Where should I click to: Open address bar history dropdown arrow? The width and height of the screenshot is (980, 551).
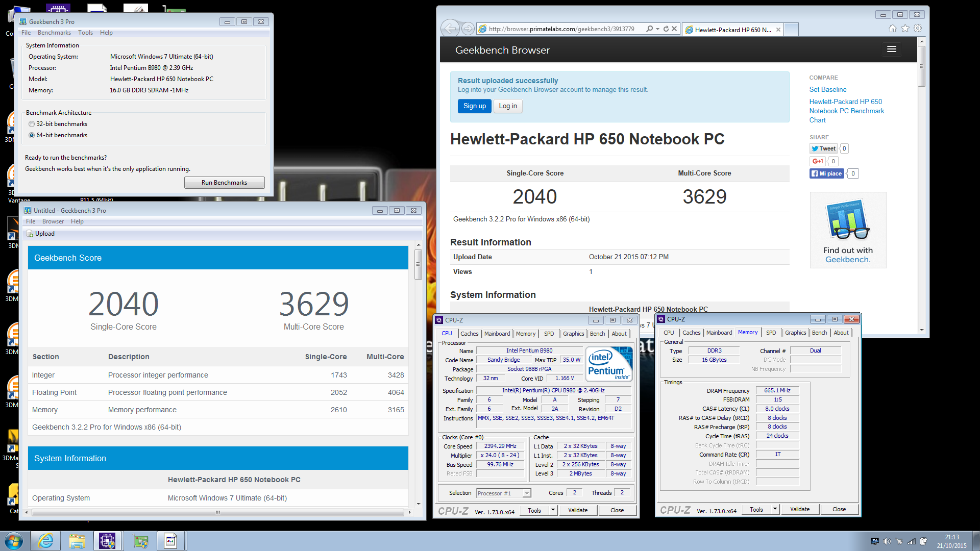657,29
